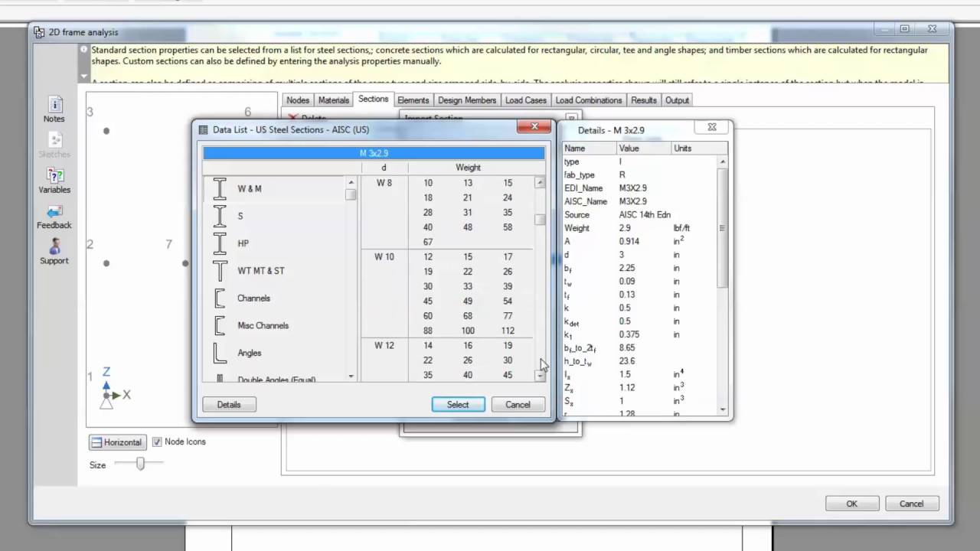Viewport: 980px width, 551px height.
Task: Collapse the yellow help text panel arrow
Action: [x=84, y=77]
